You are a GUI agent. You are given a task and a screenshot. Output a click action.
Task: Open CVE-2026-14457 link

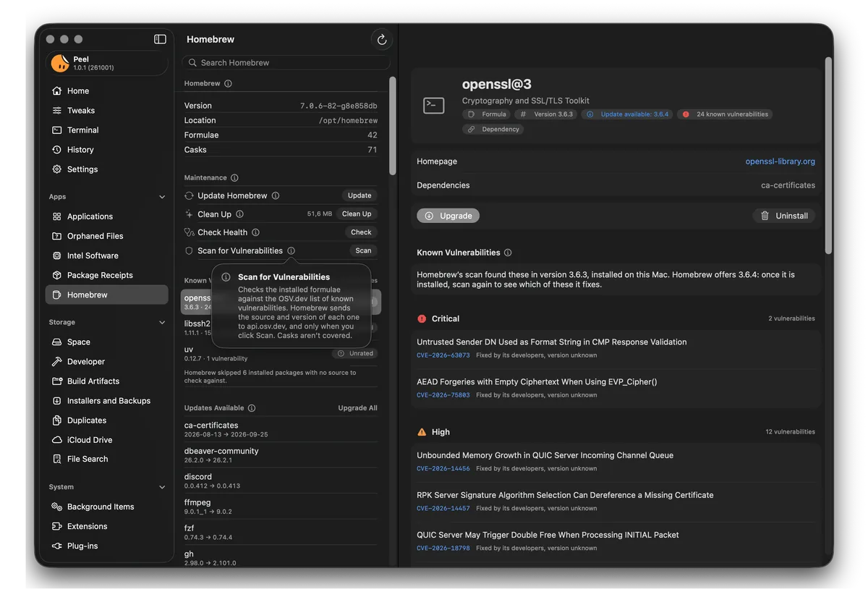[x=443, y=508]
